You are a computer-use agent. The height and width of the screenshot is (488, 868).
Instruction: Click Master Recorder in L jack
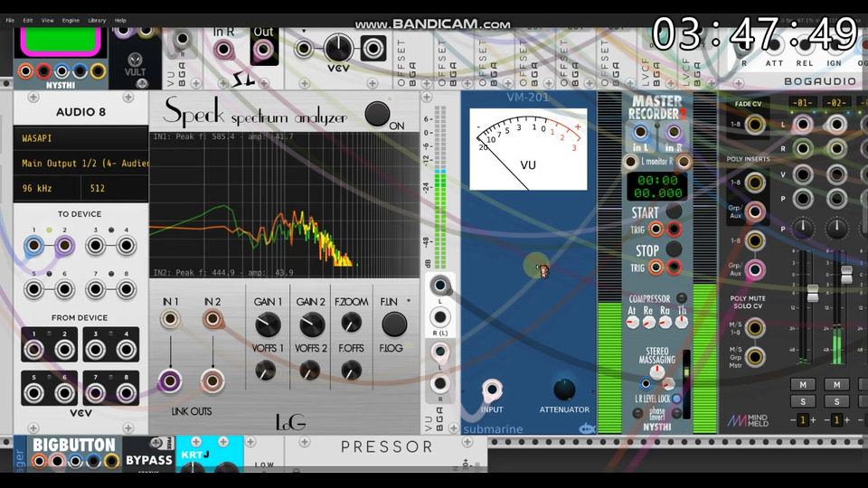(640, 132)
